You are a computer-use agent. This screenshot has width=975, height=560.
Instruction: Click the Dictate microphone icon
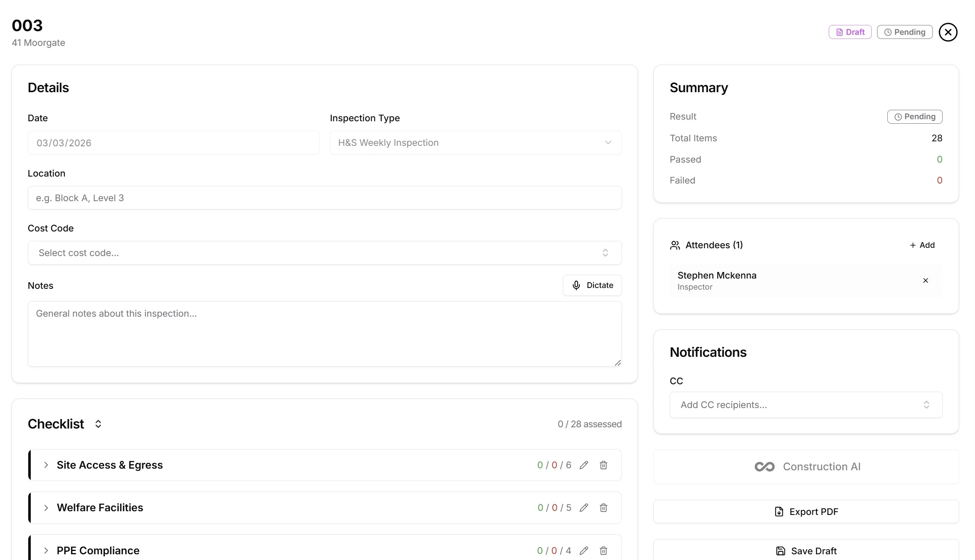coord(576,285)
